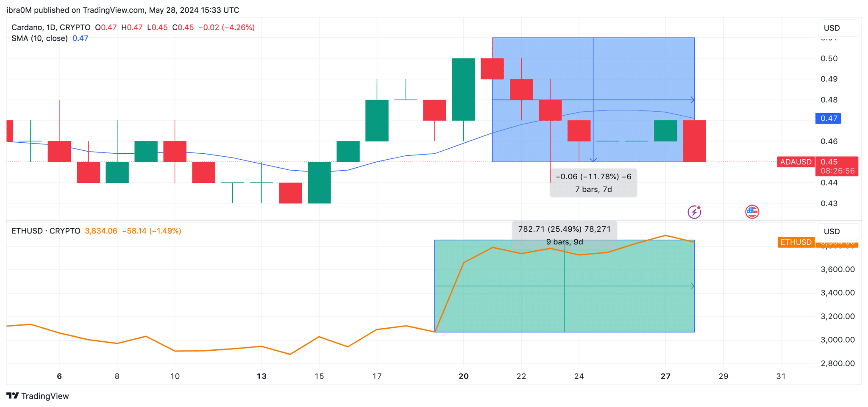Screen dimensions: 868x407
Task: Click the publisher header text at top
Action: tap(123, 10)
